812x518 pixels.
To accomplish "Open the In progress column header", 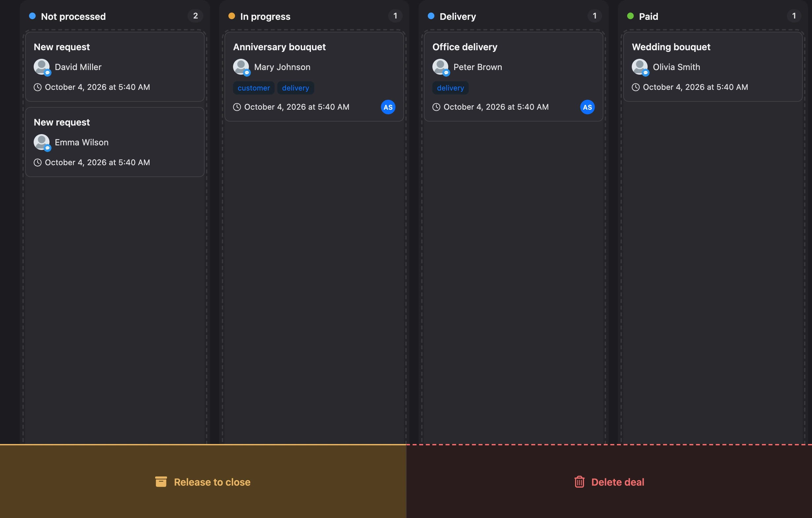I will [265, 16].
